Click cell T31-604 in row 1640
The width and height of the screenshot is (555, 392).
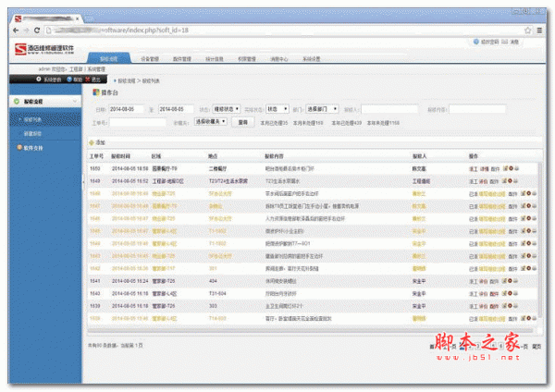coord(217,294)
